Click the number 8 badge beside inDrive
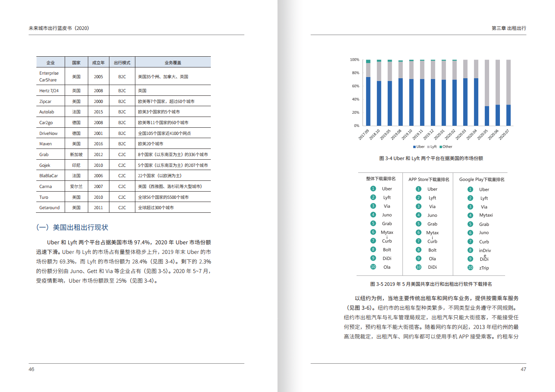 (x=470, y=250)
